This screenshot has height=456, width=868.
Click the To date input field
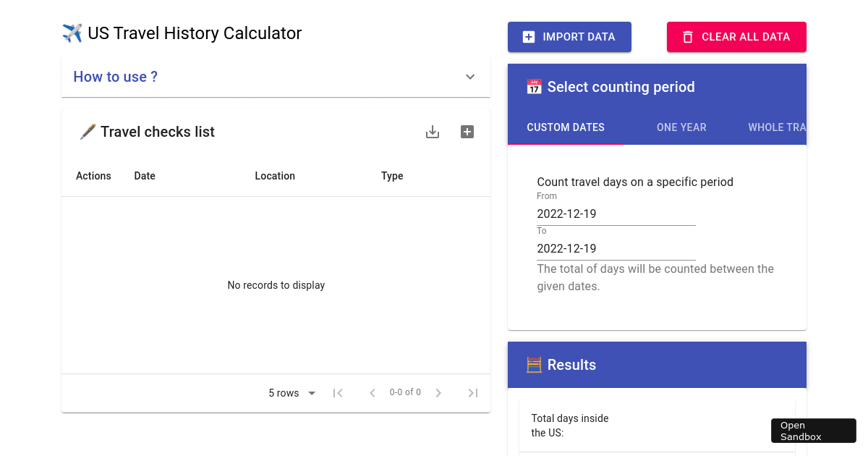point(616,249)
